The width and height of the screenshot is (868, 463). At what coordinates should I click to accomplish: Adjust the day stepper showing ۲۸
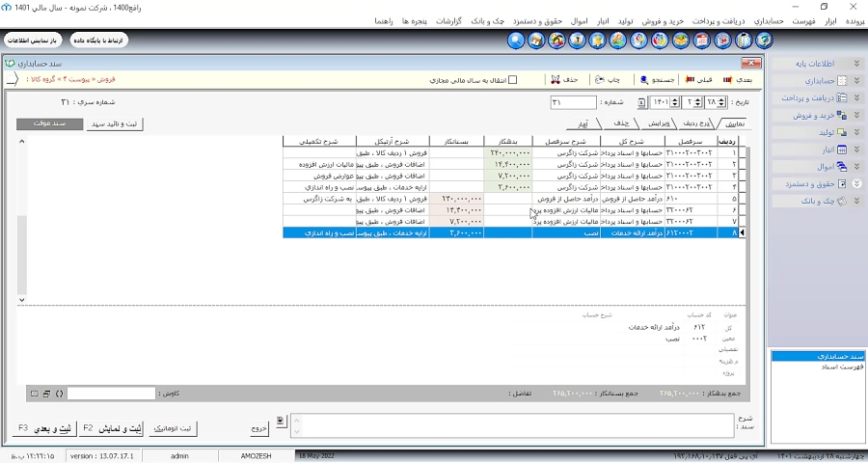(x=720, y=102)
